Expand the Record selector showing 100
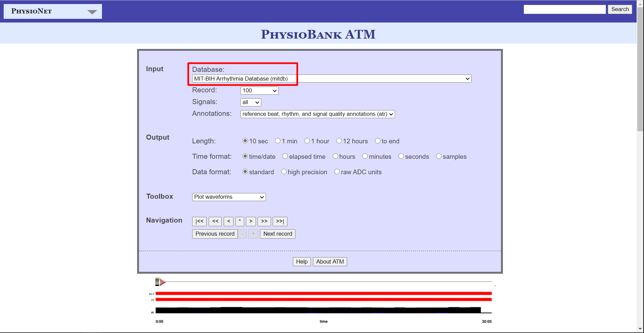This screenshot has width=644, height=333. (x=259, y=91)
